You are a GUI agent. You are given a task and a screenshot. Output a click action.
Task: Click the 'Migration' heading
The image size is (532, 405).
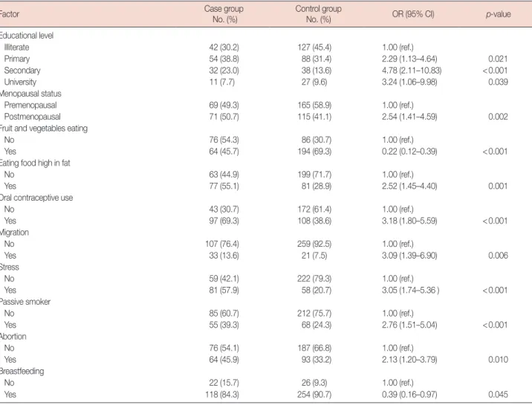14,233
